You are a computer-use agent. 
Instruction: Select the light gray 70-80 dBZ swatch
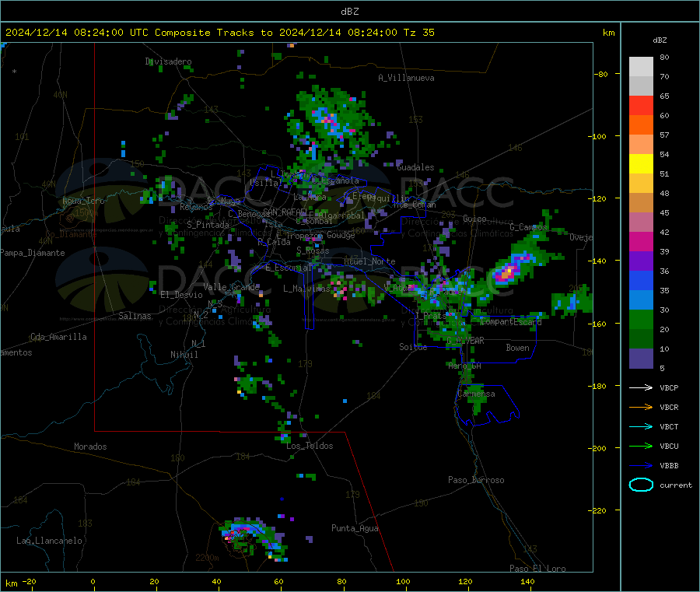pyautogui.click(x=641, y=67)
